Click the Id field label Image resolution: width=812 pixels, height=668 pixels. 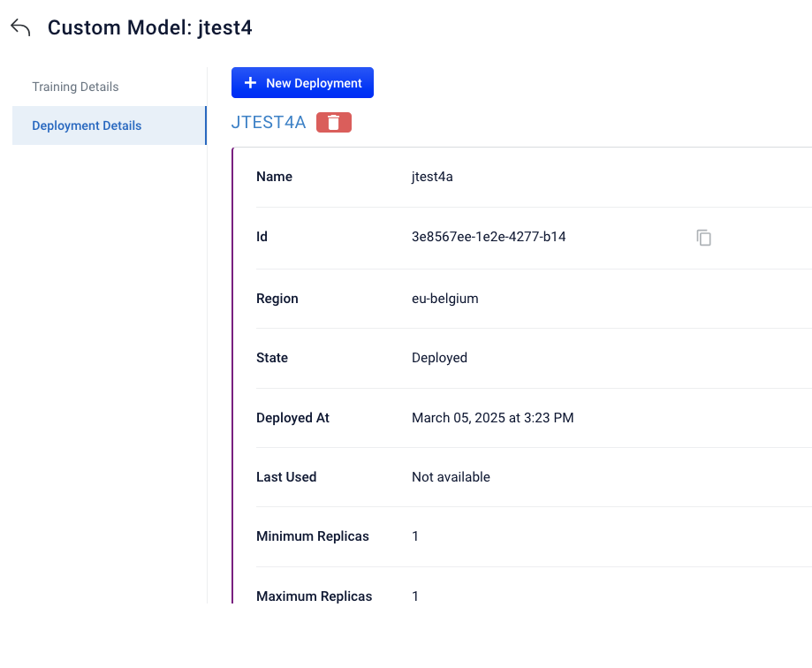coord(262,237)
